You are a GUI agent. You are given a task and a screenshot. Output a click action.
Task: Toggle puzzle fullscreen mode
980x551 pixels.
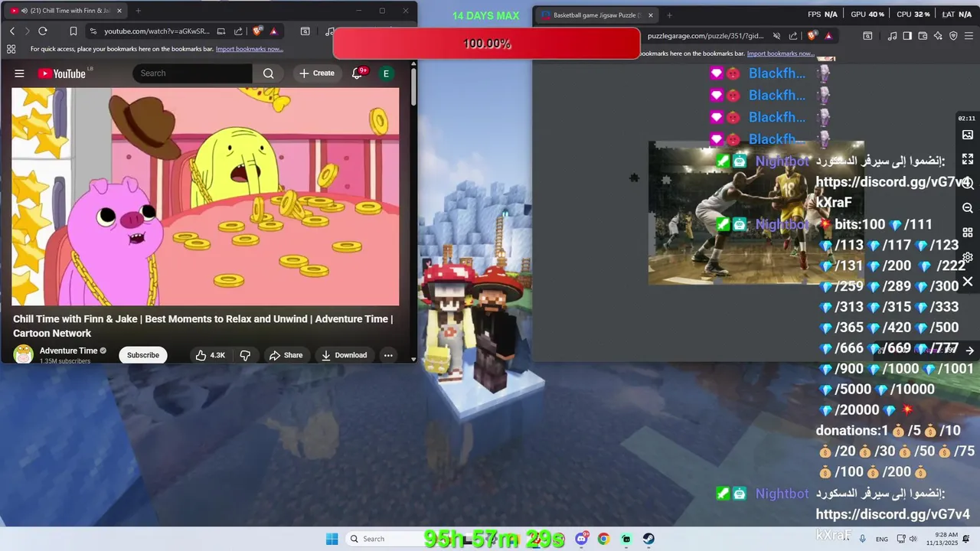point(968,159)
